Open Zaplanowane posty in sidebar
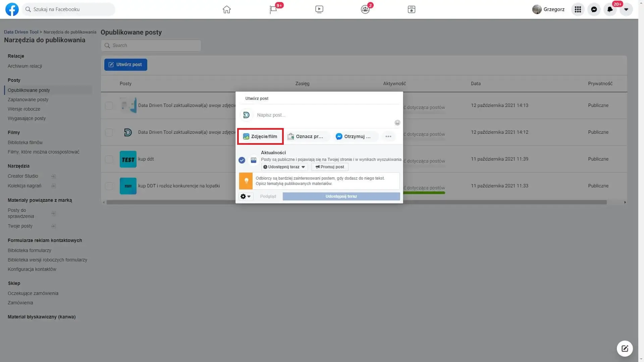Image resolution: width=644 pixels, height=362 pixels. [28, 100]
